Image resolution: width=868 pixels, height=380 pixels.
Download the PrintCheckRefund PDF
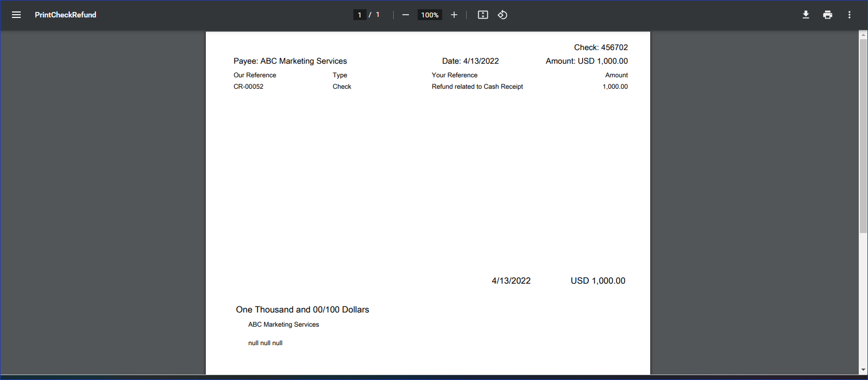pyautogui.click(x=806, y=15)
